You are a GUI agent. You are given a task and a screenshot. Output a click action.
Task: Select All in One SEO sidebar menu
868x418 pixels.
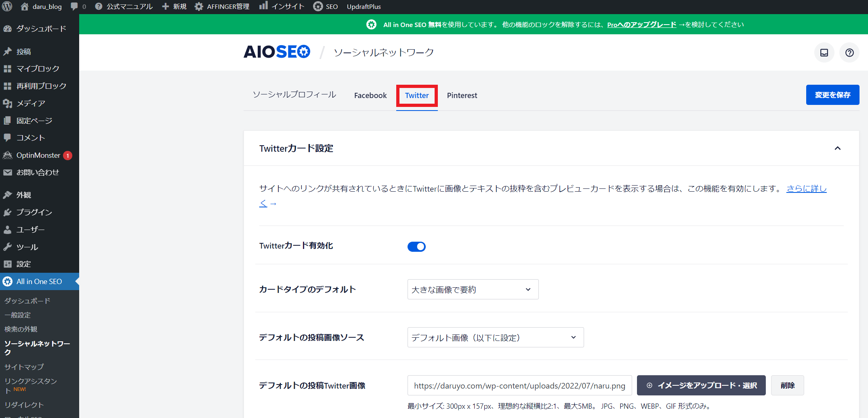point(40,282)
